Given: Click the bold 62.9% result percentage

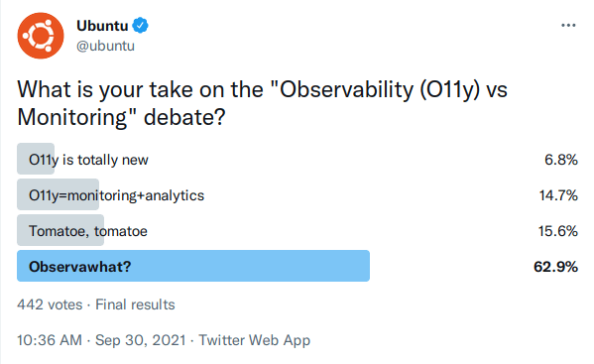Looking at the screenshot, I should (555, 267).
